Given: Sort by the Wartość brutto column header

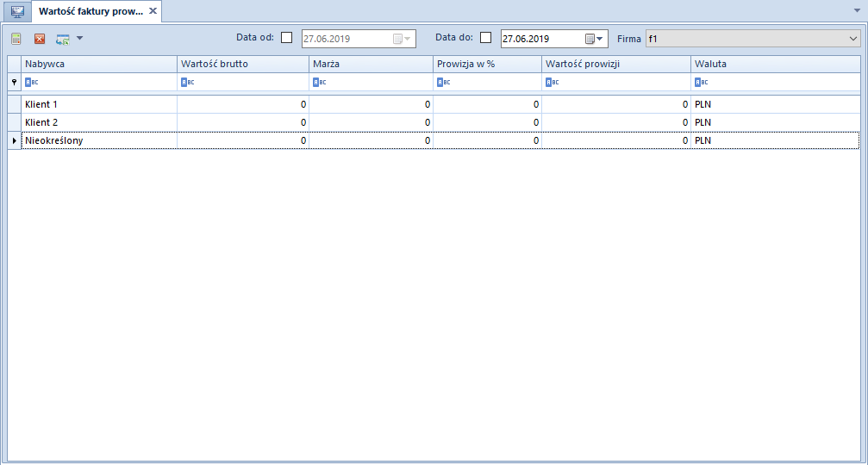Looking at the screenshot, I should [243, 64].
